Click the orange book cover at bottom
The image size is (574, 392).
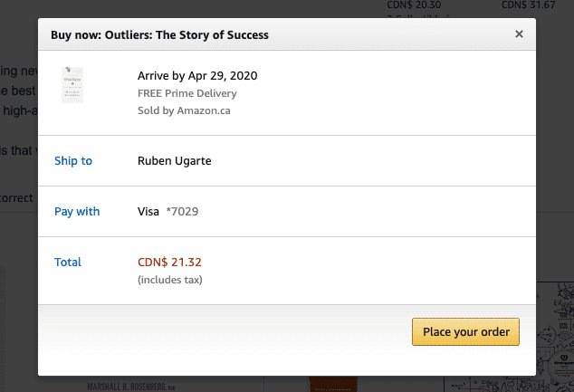[333, 384]
